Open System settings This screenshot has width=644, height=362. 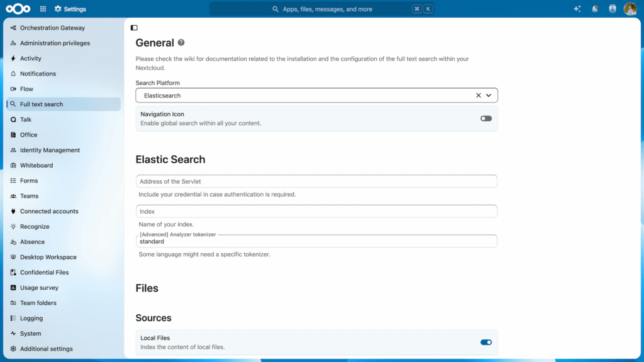coord(64,334)
